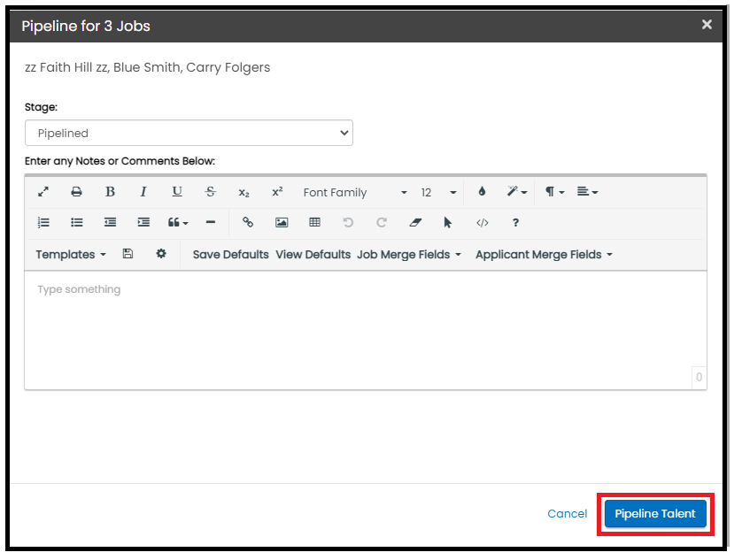
Task: Click the undo icon
Action: 348,223
